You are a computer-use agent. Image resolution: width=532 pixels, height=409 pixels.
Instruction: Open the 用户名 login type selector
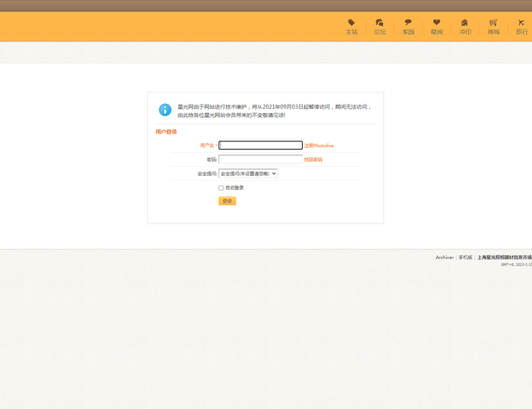pyautogui.click(x=209, y=146)
